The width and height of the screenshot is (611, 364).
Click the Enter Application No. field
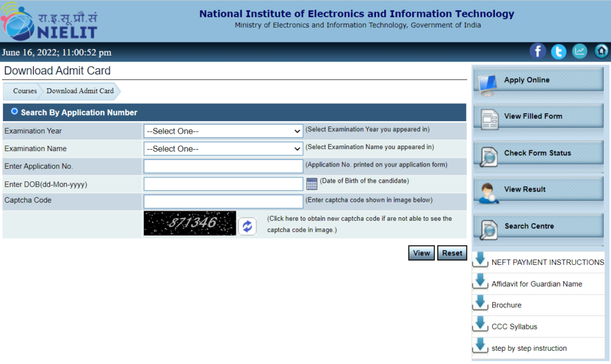[224, 166]
